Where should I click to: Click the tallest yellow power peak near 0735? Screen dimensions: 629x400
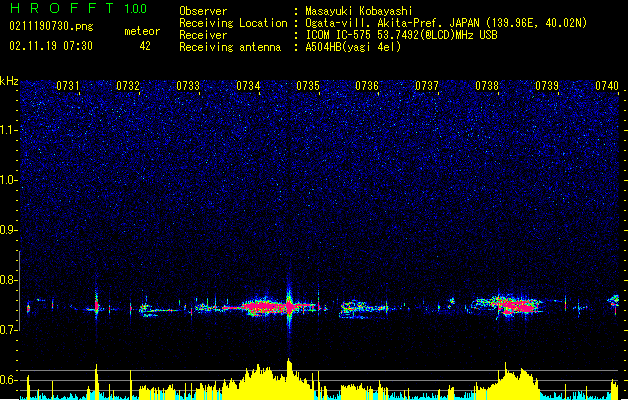pyautogui.click(x=289, y=377)
